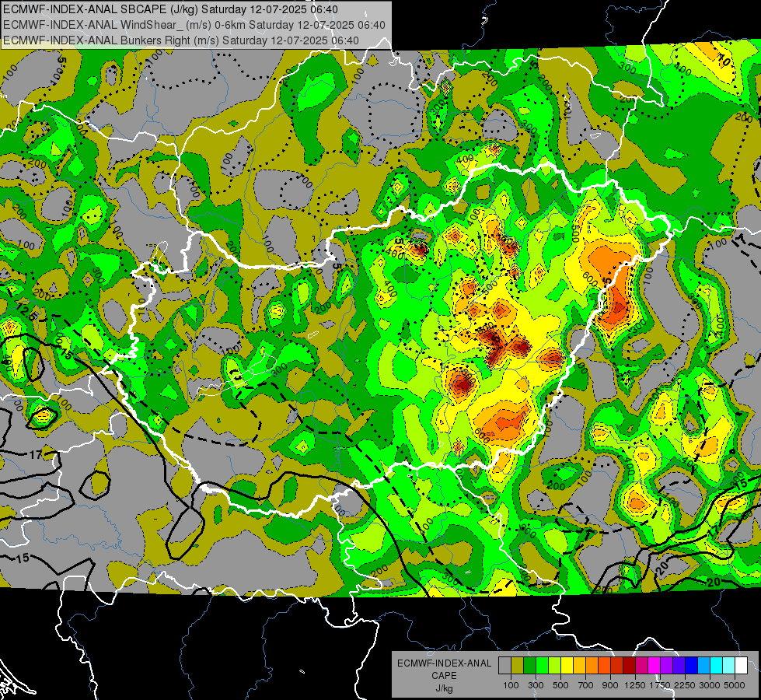
Task: Click the 300 value below the legend scale
Action: pos(536,685)
